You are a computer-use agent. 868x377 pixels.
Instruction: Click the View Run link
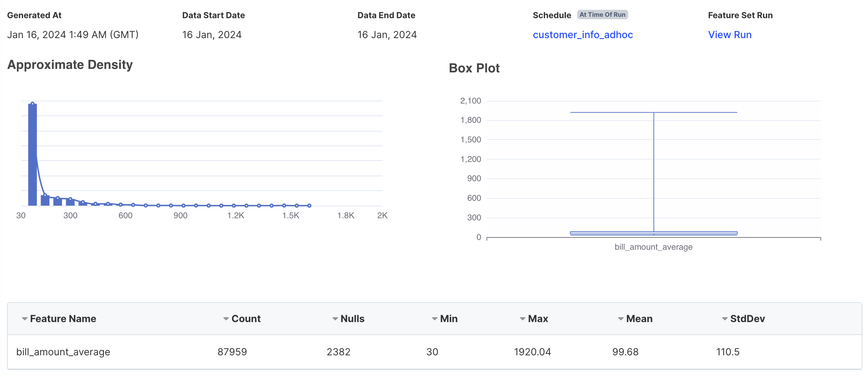730,35
